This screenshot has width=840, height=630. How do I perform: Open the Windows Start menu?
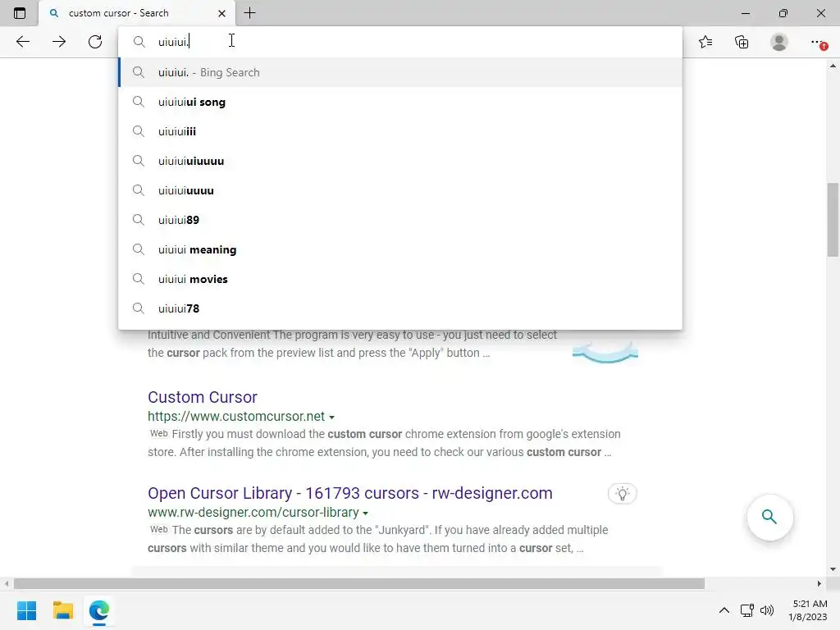(x=26, y=610)
